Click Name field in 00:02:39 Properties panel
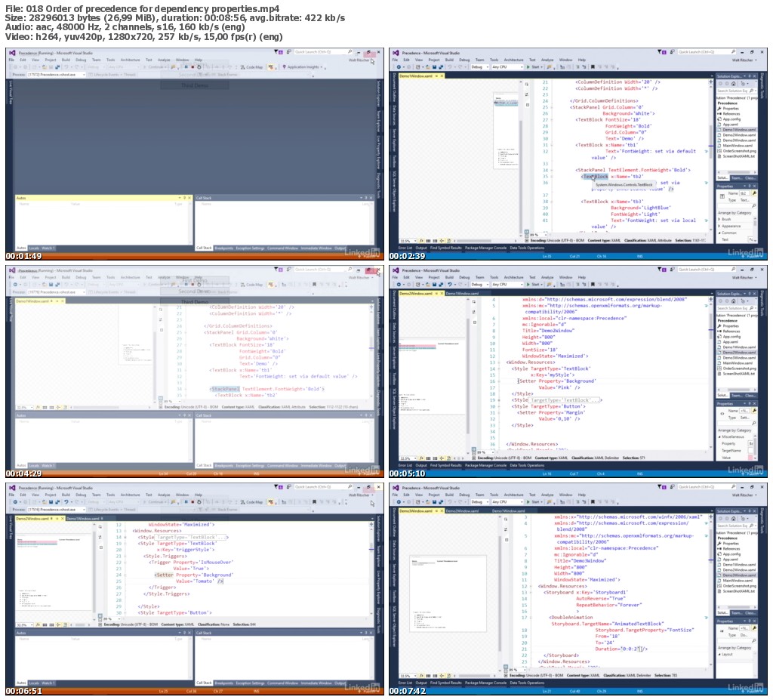The width and height of the screenshot is (773, 700). click(x=744, y=193)
